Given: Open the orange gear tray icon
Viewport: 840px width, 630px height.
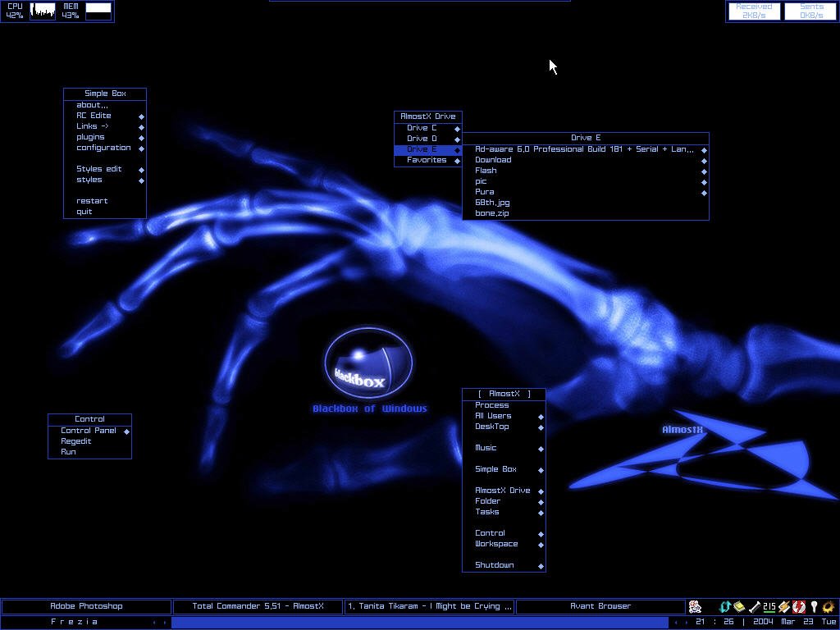Looking at the screenshot, I should (x=829, y=606).
